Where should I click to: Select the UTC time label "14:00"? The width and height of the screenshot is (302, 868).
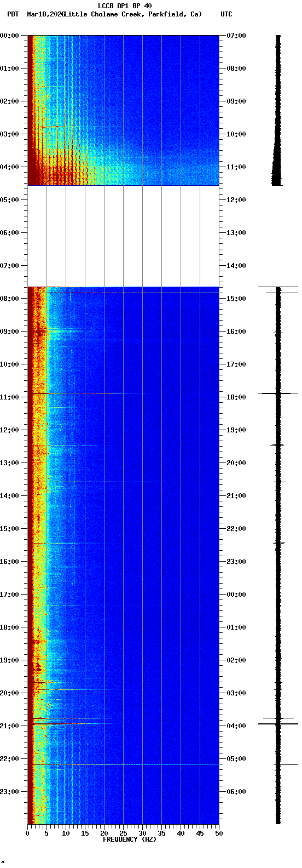pyautogui.click(x=236, y=266)
